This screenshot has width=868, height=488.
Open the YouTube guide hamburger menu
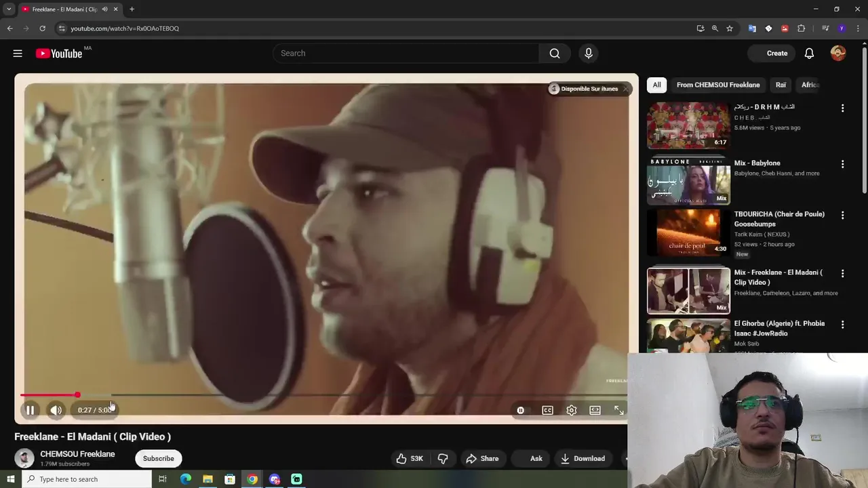pyautogui.click(x=18, y=54)
